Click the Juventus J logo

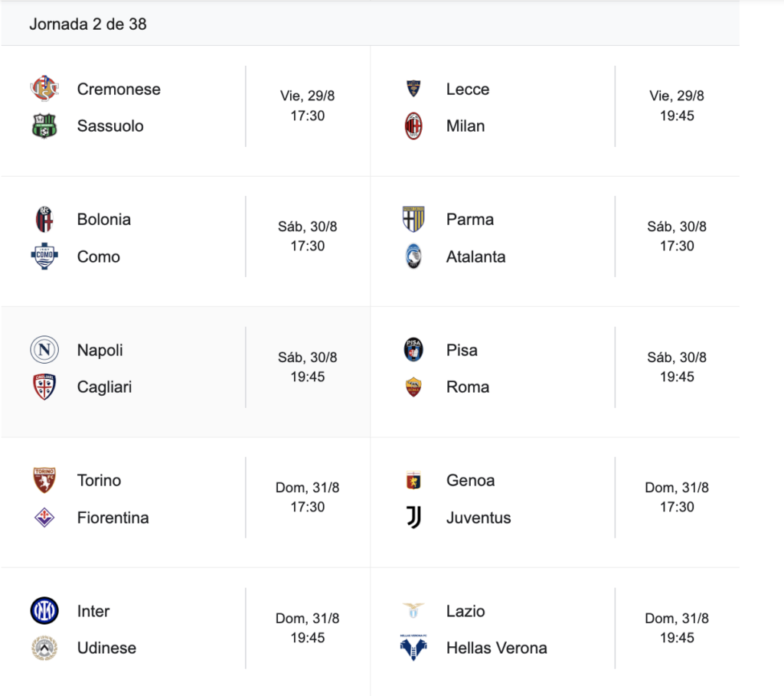click(413, 518)
